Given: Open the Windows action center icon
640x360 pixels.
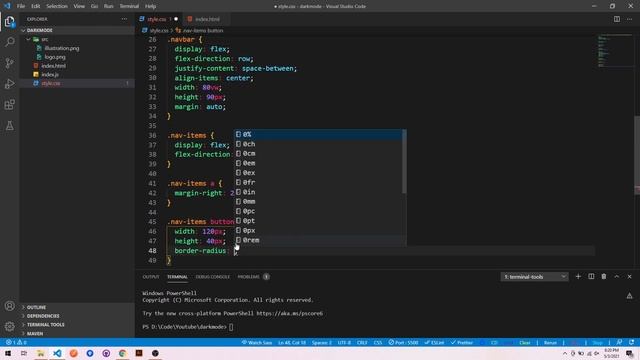Looking at the screenshot, I should pos(630,353).
